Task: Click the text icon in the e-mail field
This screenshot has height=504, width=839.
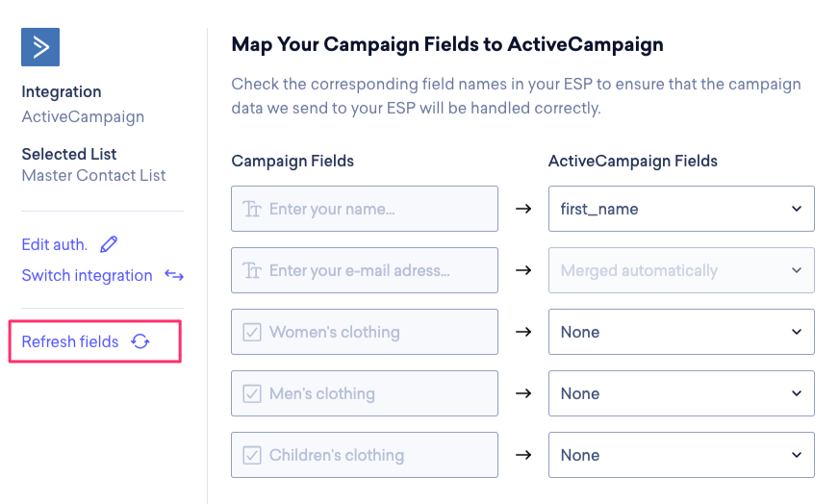Action: click(253, 270)
